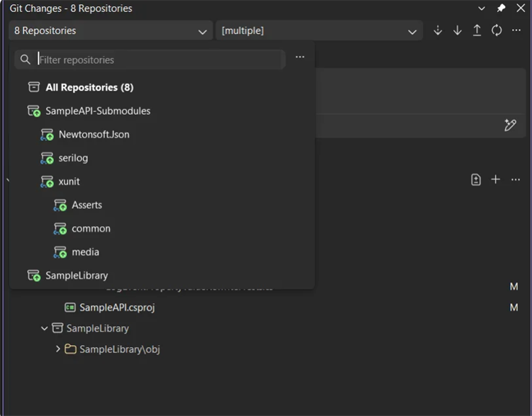Open the [multiple] branch dropdown
532x416 pixels.
319,30
